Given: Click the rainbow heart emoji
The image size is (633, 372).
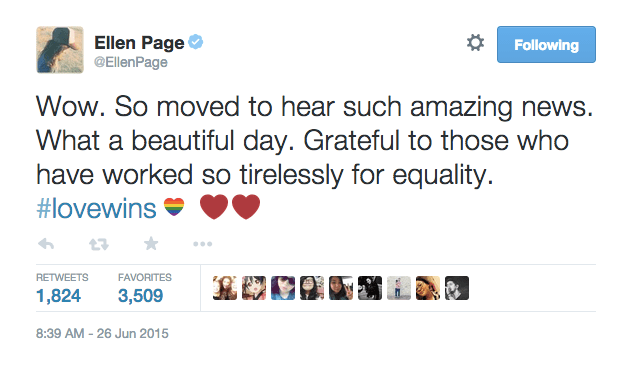Looking at the screenshot, I should click(x=174, y=207).
